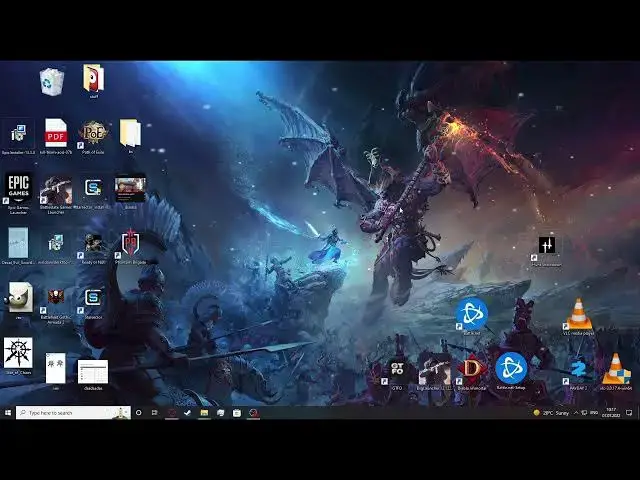Open File Explorer from the taskbar
The height and width of the screenshot is (480, 640).
204,413
